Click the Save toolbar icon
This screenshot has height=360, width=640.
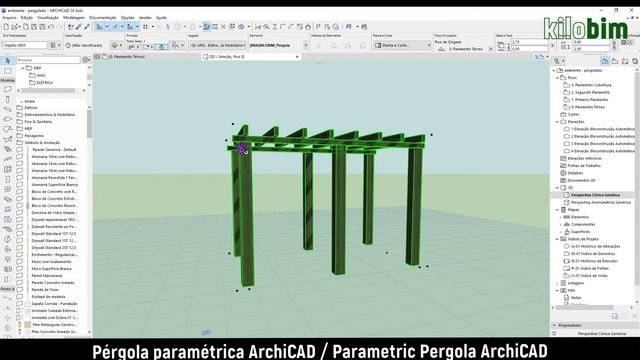34,27
